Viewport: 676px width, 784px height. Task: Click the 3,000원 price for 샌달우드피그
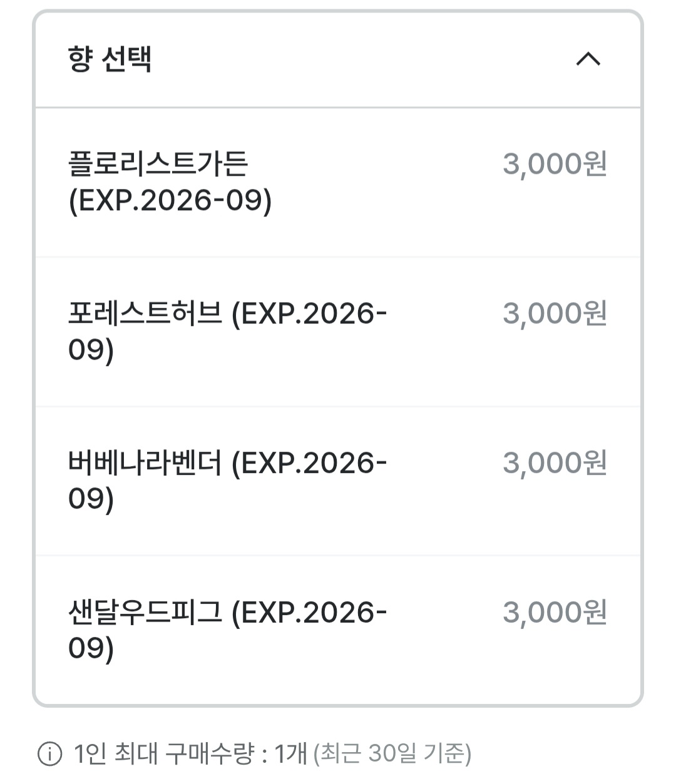pyautogui.click(x=555, y=612)
